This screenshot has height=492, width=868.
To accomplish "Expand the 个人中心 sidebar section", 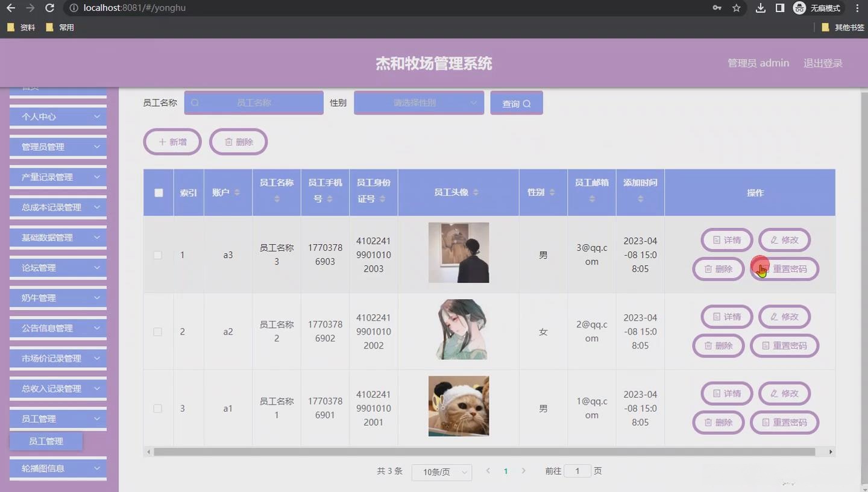I will (57, 116).
